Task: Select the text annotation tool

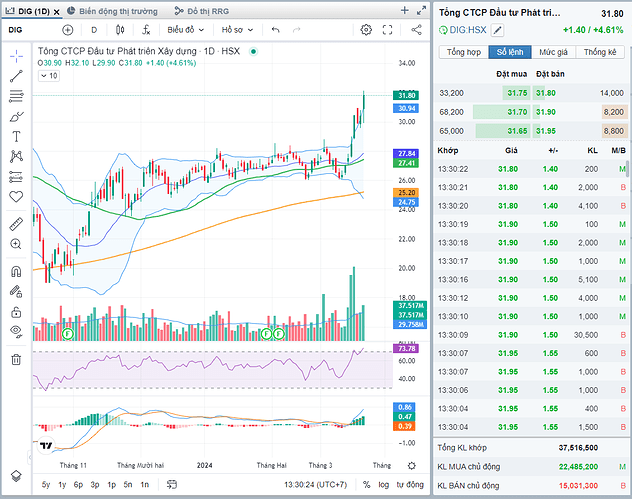Action: tap(16, 135)
